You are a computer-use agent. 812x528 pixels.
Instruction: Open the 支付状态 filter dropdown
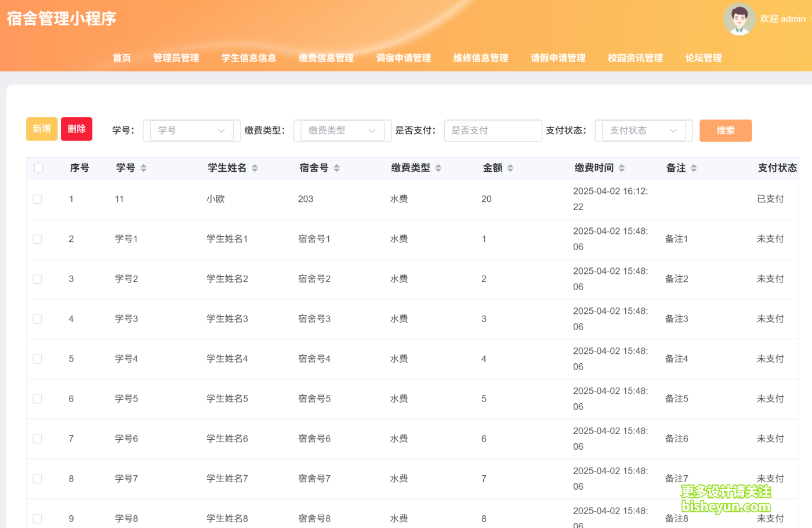coord(644,131)
